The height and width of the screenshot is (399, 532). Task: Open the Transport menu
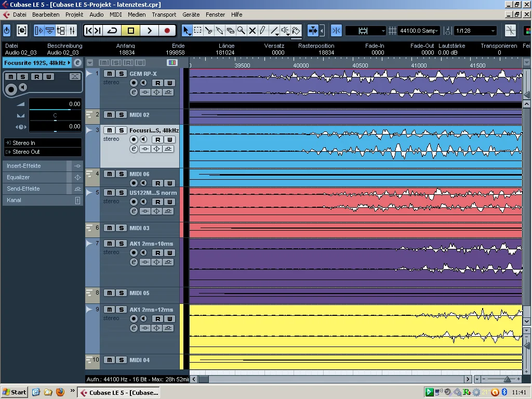point(164,15)
